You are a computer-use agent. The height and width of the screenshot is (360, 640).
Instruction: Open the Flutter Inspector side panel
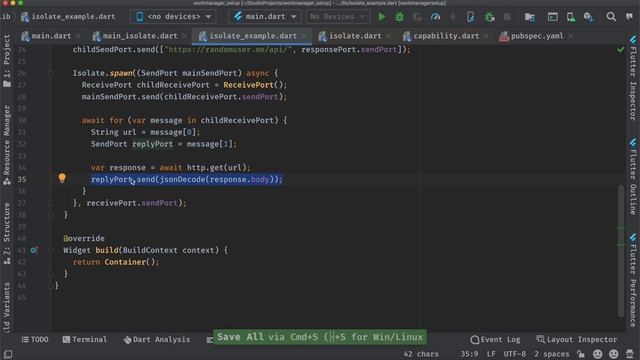point(633,78)
